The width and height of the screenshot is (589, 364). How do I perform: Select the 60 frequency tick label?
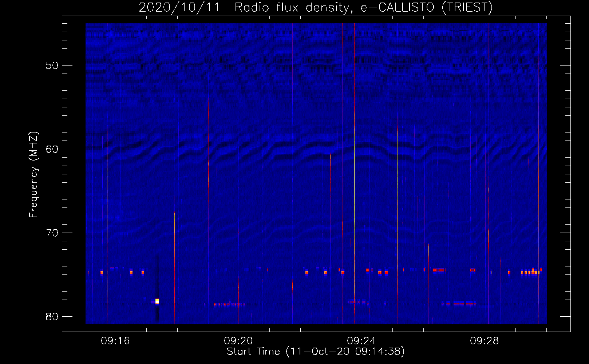[x=52, y=149]
